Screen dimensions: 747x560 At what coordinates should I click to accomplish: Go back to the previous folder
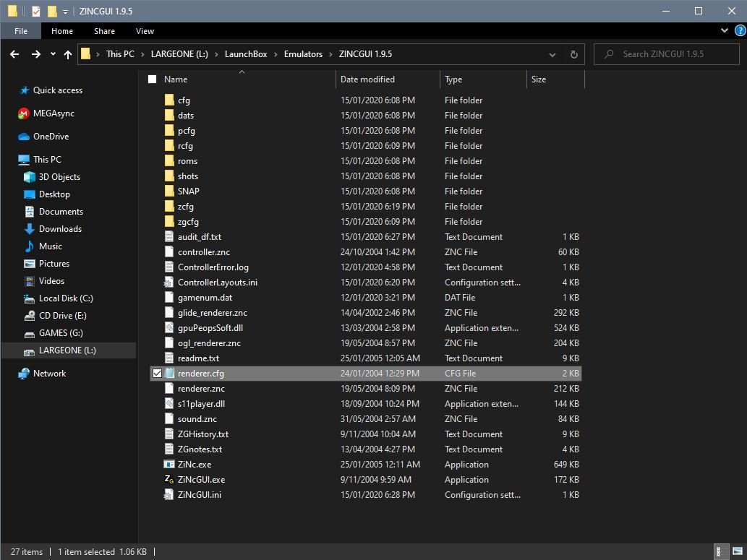tap(14, 54)
